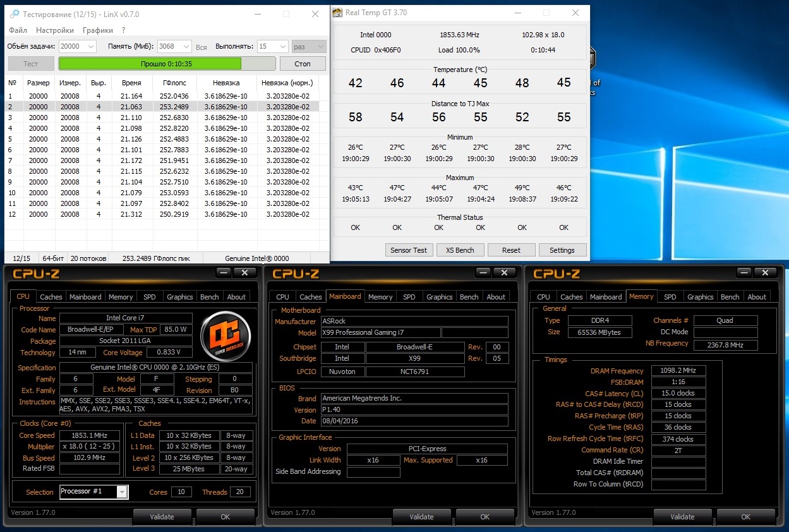
Task: Open Bench tab in CPU-Z mainboard window
Action: click(469, 296)
